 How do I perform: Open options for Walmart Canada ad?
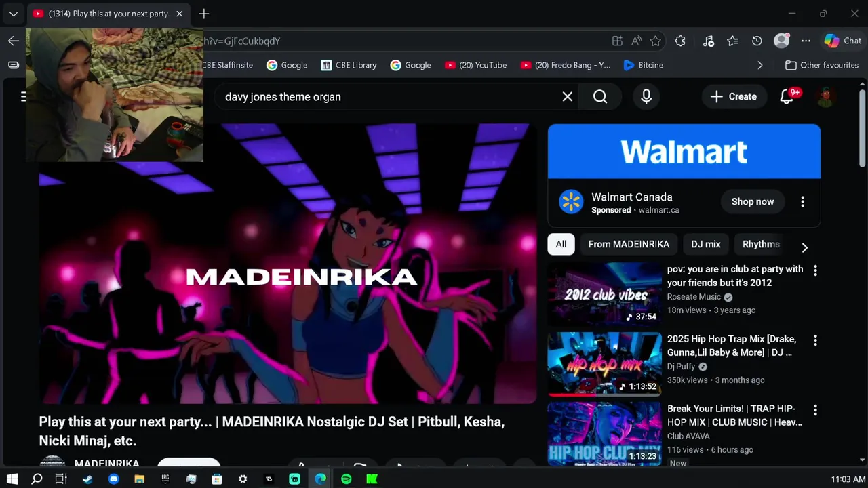(x=802, y=201)
